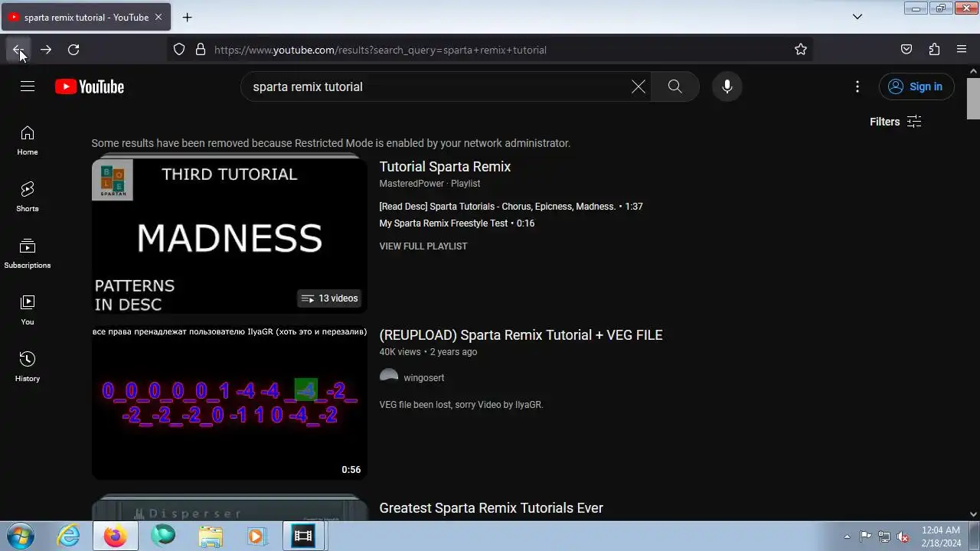Open the Tutorial Sparta Remix playlist title
The height and width of the screenshot is (551, 980).
click(445, 167)
